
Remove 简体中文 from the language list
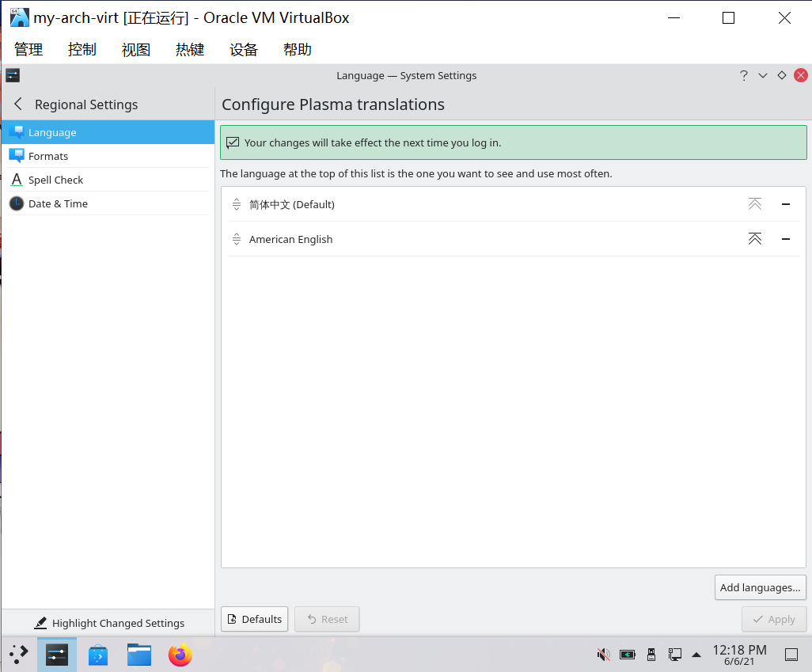click(786, 204)
